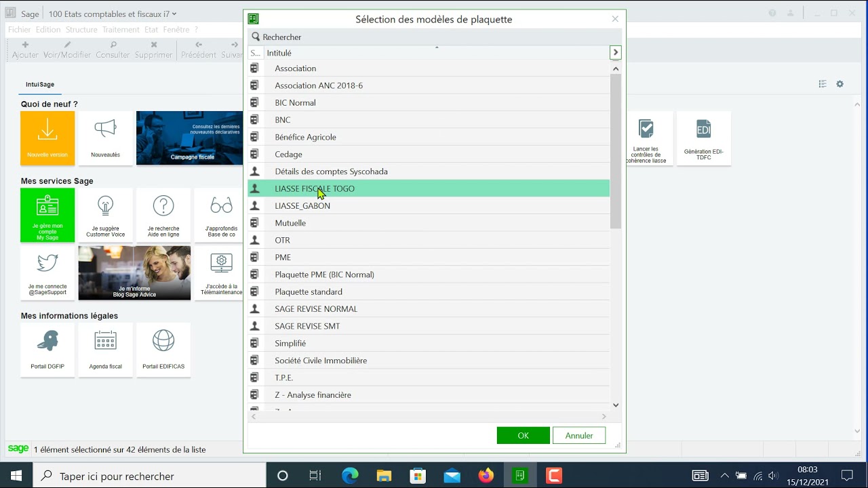Open the Fenêtre menu
The width and height of the screenshot is (868, 488).
coord(176,30)
